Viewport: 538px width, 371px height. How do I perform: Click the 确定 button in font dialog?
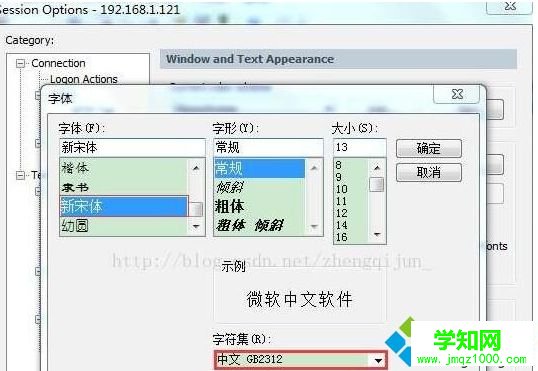[429, 149]
